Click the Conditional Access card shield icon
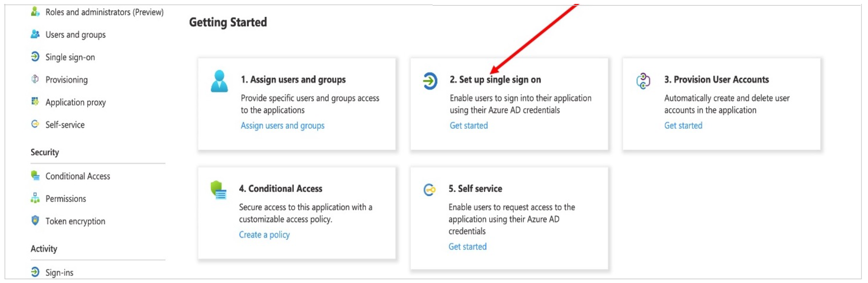 tap(218, 190)
